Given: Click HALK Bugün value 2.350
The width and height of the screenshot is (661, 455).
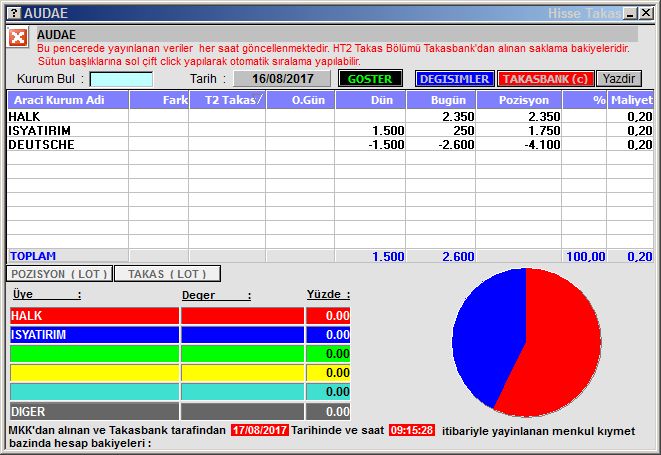Looking at the screenshot, I should pos(458,116).
